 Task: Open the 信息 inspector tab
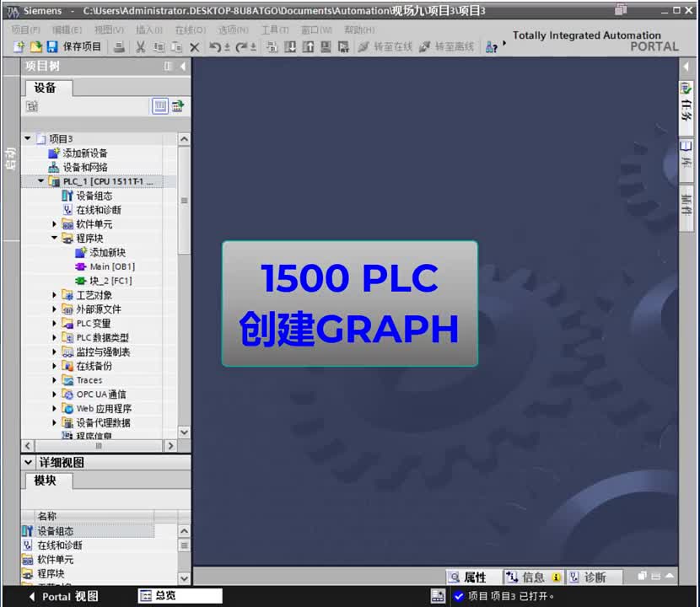click(533, 577)
